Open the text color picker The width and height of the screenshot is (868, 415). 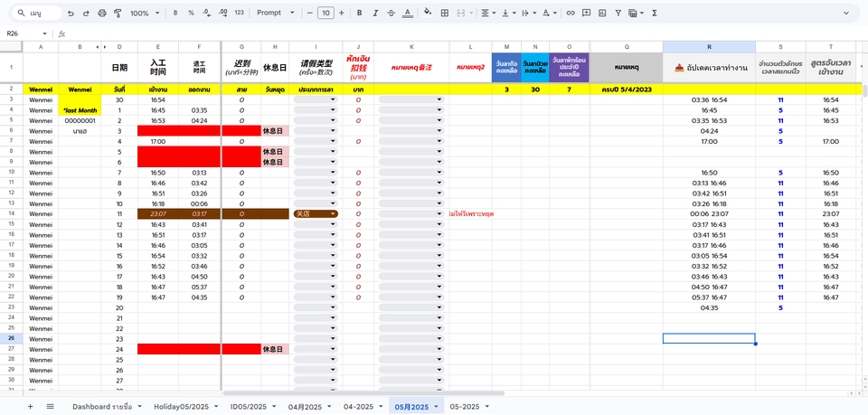(408, 13)
